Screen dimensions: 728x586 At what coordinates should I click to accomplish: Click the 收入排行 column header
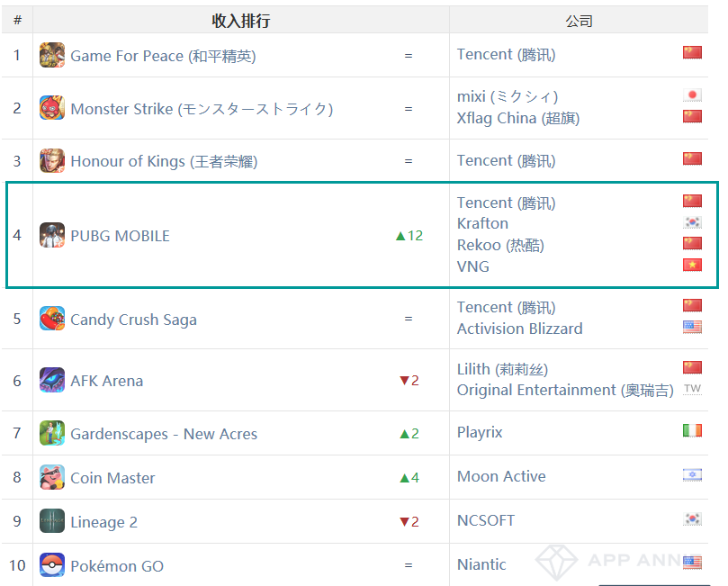click(241, 21)
